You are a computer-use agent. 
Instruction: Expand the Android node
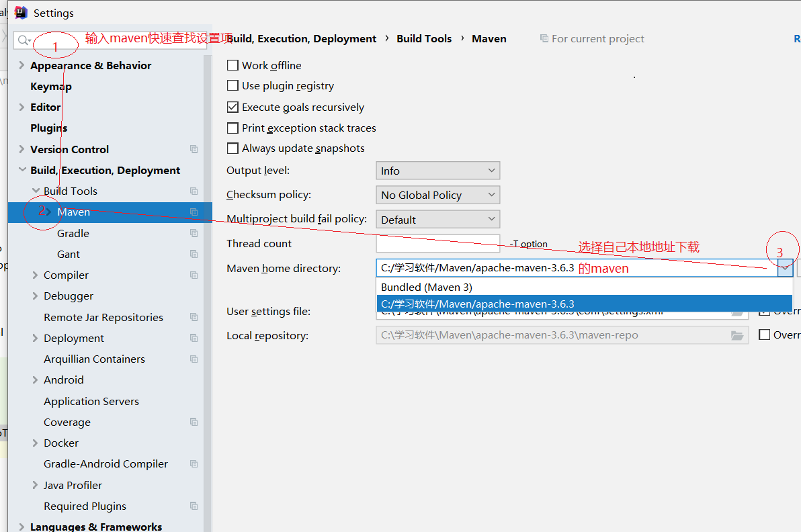35,380
